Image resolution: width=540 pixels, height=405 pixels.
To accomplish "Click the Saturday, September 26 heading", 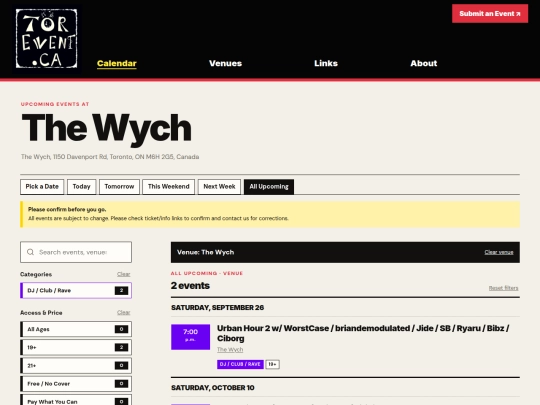I will tap(218, 308).
